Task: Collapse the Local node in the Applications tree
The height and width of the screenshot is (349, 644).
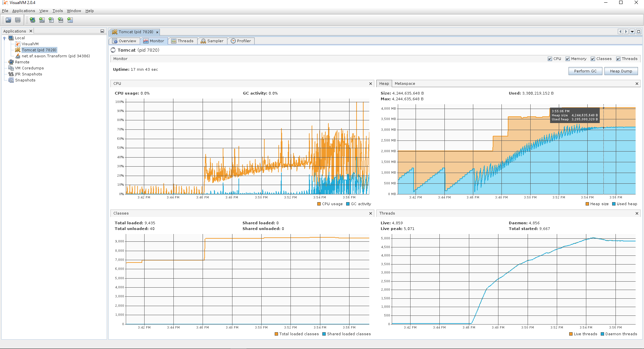Action: click(4, 38)
